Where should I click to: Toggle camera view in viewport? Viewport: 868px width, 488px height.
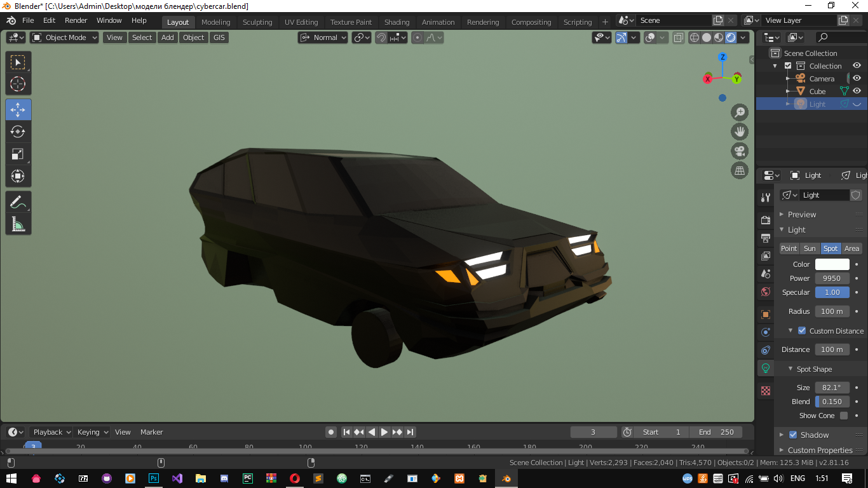(x=740, y=151)
